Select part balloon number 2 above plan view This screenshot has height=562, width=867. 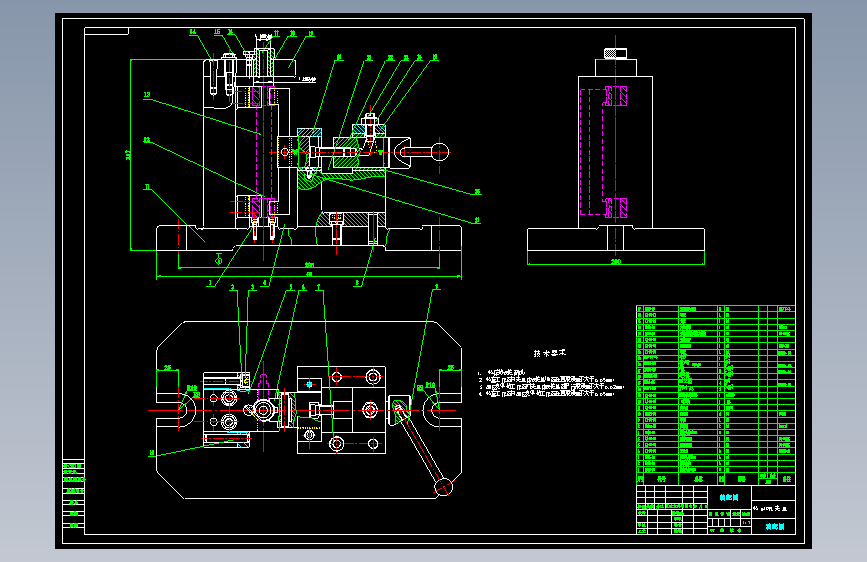coord(233,287)
